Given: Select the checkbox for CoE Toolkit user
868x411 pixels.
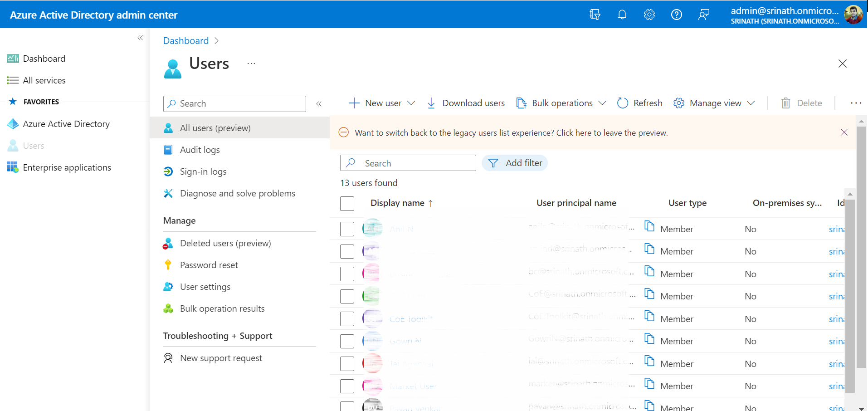Looking at the screenshot, I should click(347, 319).
